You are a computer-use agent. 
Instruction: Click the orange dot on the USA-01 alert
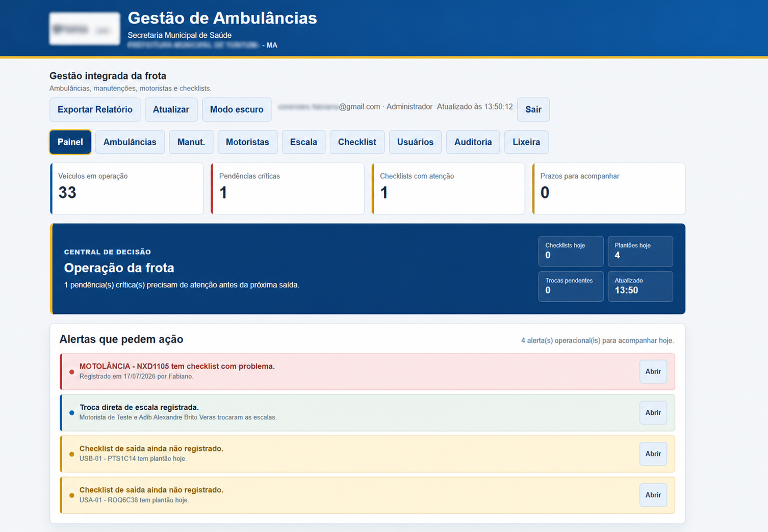(71, 495)
